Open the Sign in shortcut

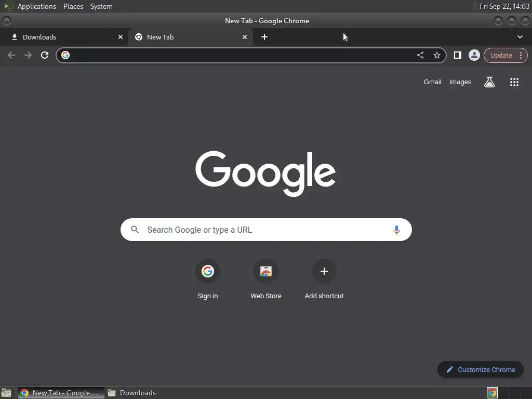[x=208, y=279]
